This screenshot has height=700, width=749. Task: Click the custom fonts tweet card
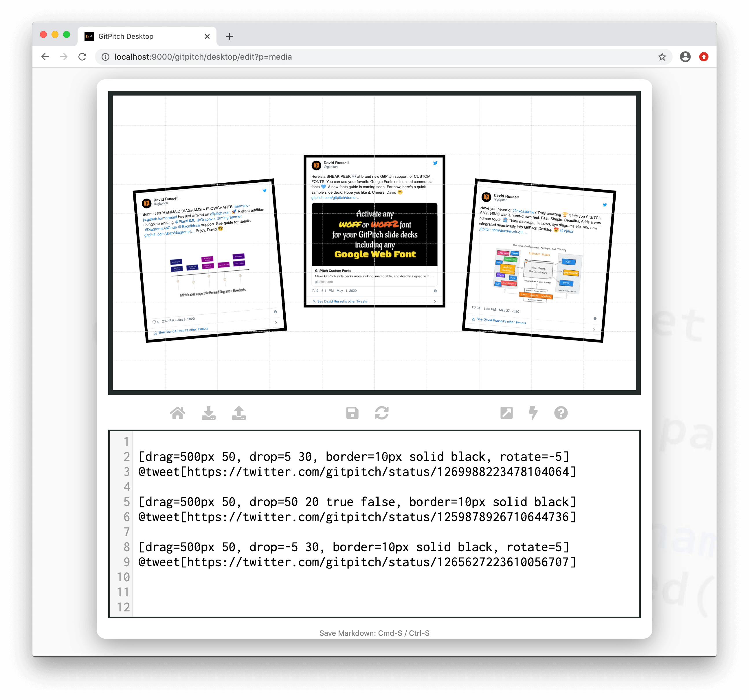(374, 231)
